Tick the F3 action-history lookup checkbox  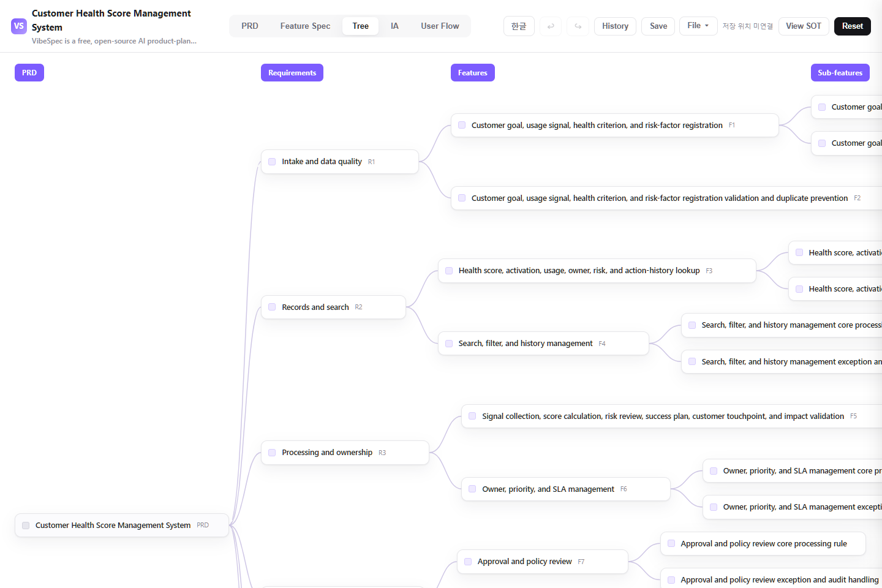(449, 271)
